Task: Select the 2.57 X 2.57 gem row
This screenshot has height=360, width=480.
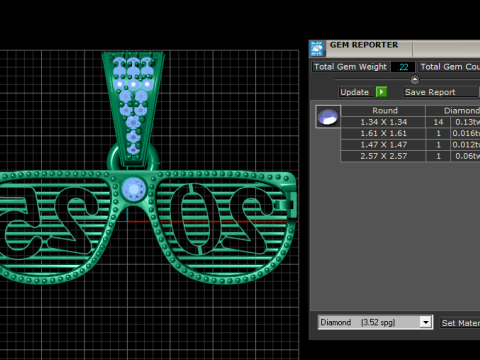Action: pyautogui.click(x=410, y=156)
